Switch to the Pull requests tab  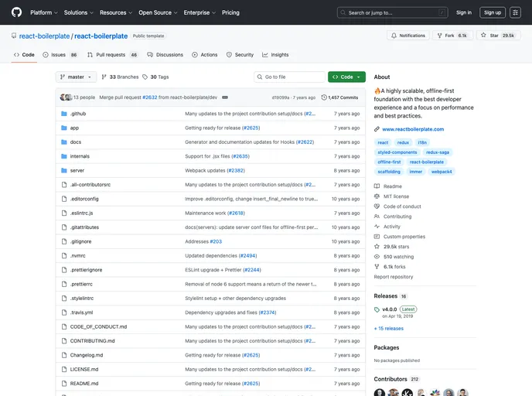[x=112, y=55]
